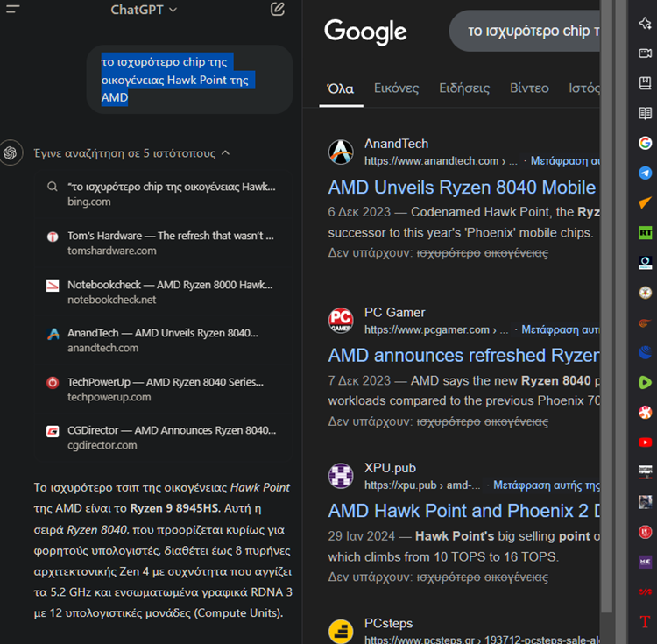Click the bold 'Ryzen 9 8945HS' text
The height and width of the screenshot is (644, 657).
tap(174, 508)
